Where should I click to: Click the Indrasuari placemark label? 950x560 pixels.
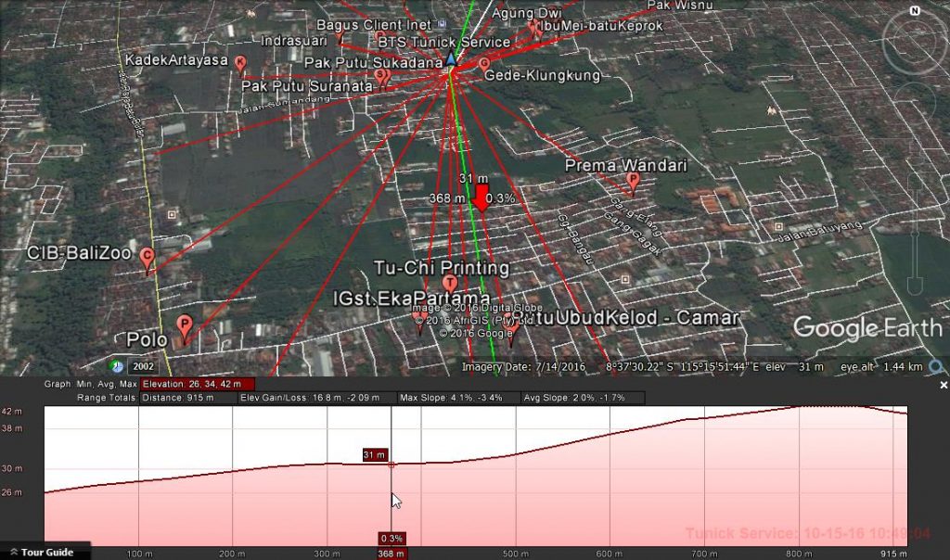tap(294, 41)
